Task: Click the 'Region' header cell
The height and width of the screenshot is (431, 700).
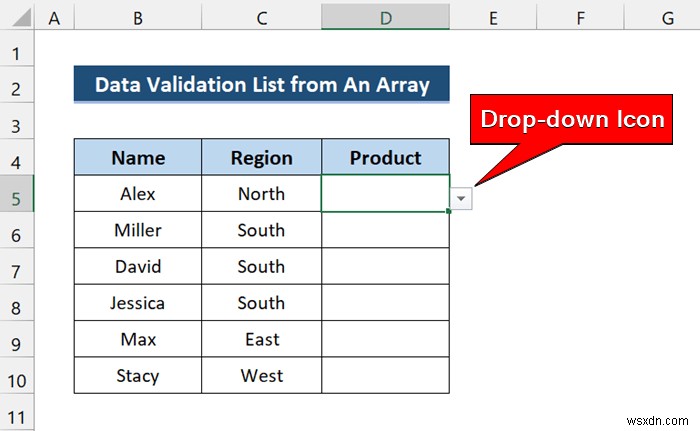Action: [262, 157]
